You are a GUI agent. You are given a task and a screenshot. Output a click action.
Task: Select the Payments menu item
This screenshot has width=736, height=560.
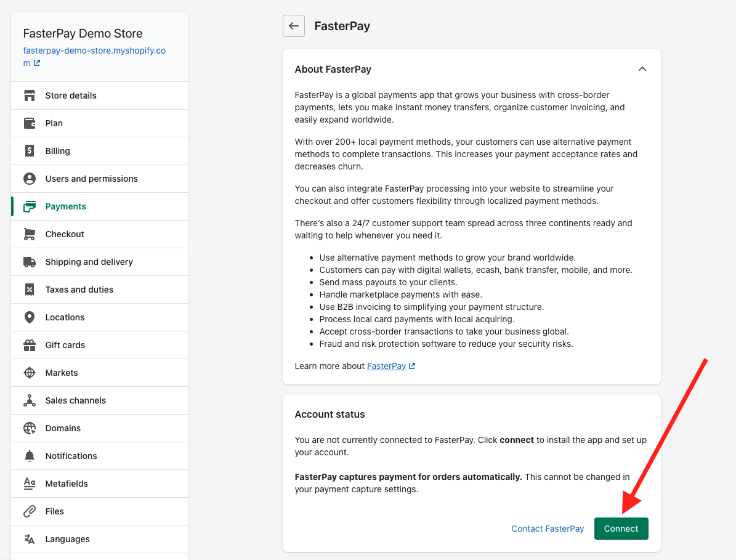100,206
